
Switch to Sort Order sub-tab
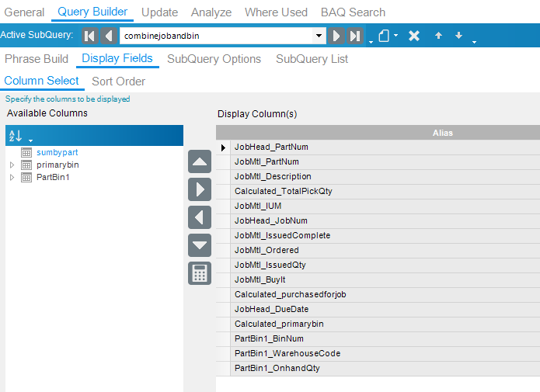pos(118,82)
